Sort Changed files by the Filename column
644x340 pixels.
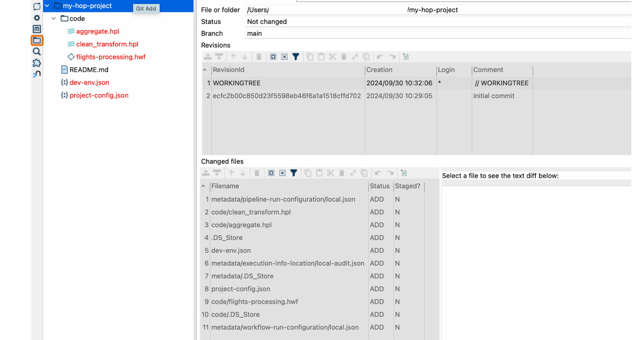[x=225, y=186]
